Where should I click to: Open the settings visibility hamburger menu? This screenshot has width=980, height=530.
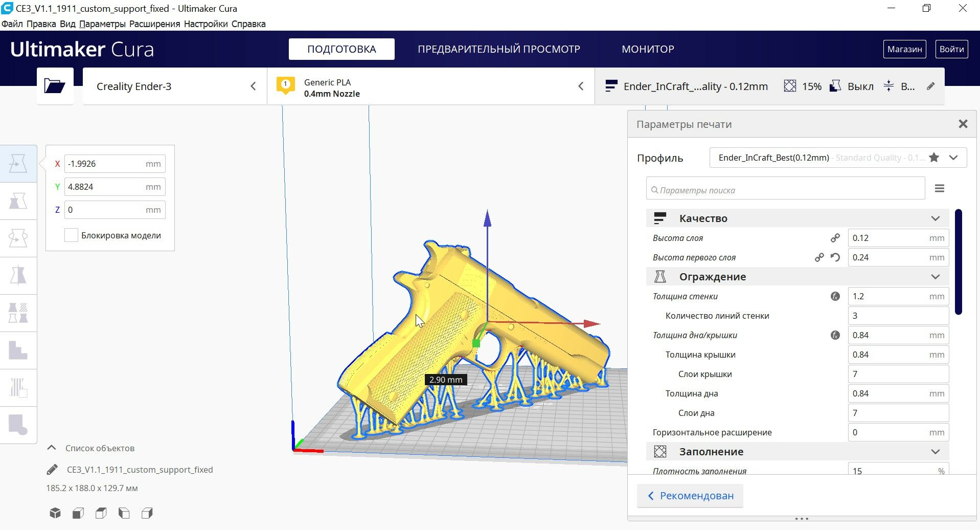(940, 188)
